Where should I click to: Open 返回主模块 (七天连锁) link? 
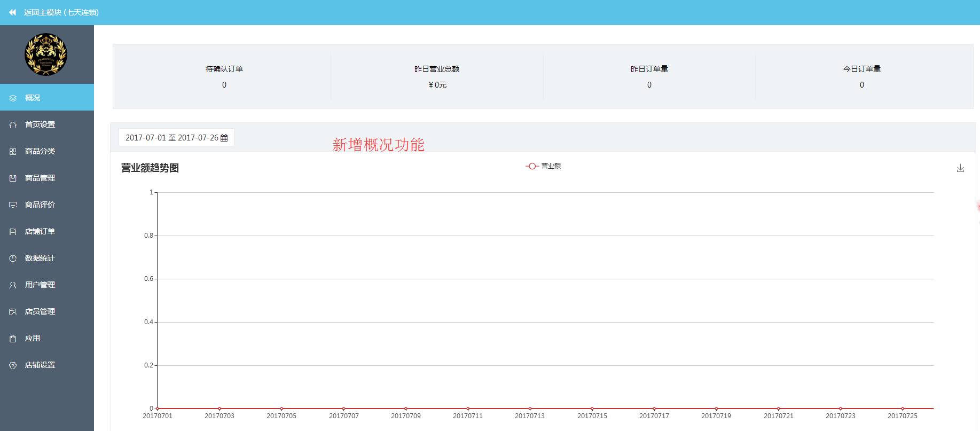tap(61, 12)
